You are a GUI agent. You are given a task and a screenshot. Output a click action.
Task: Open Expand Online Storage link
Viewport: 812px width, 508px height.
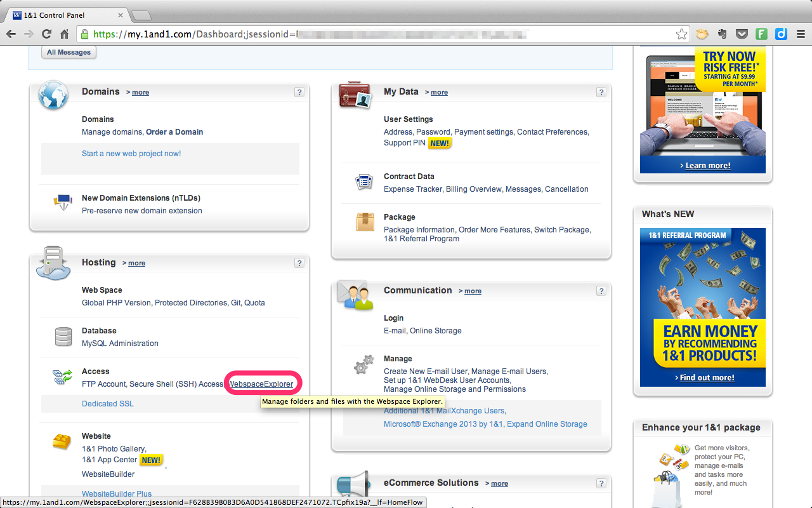coord(547,424)
